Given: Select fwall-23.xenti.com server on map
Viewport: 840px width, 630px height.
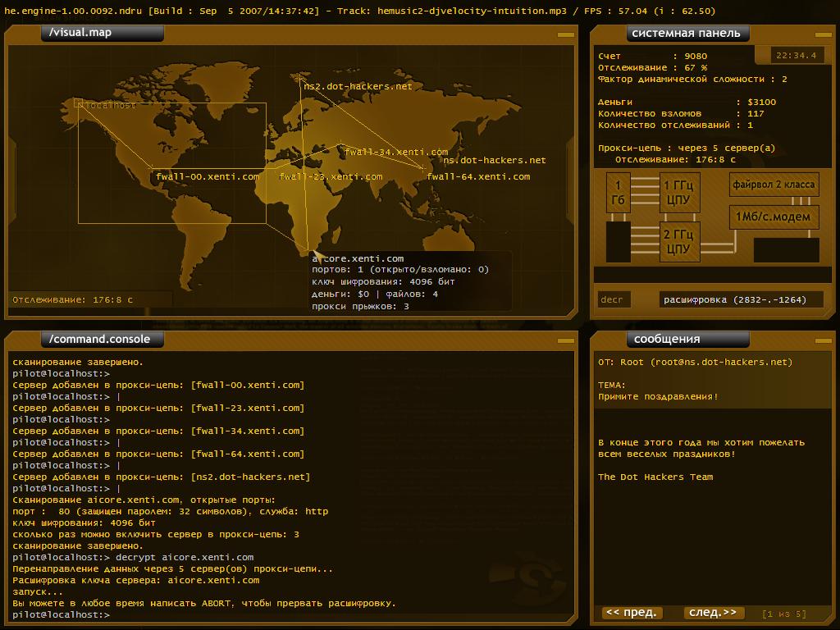Looking at the screenshot, I should coord(331,176).
